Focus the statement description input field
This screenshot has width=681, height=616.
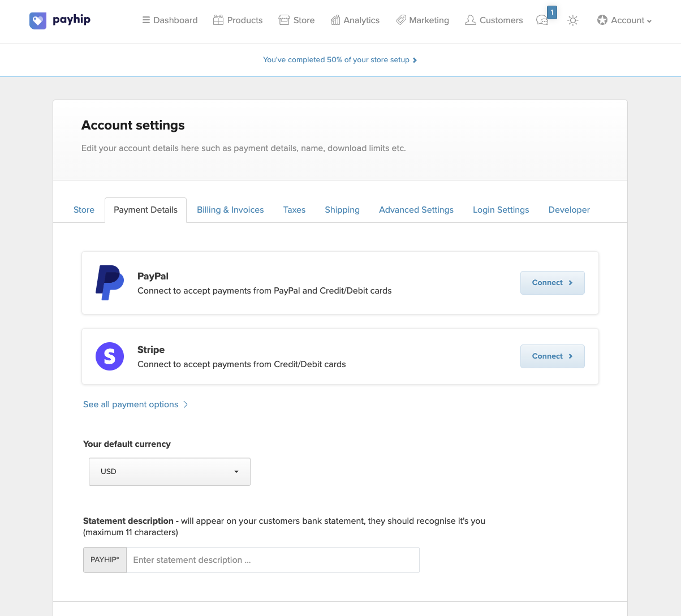273,560
